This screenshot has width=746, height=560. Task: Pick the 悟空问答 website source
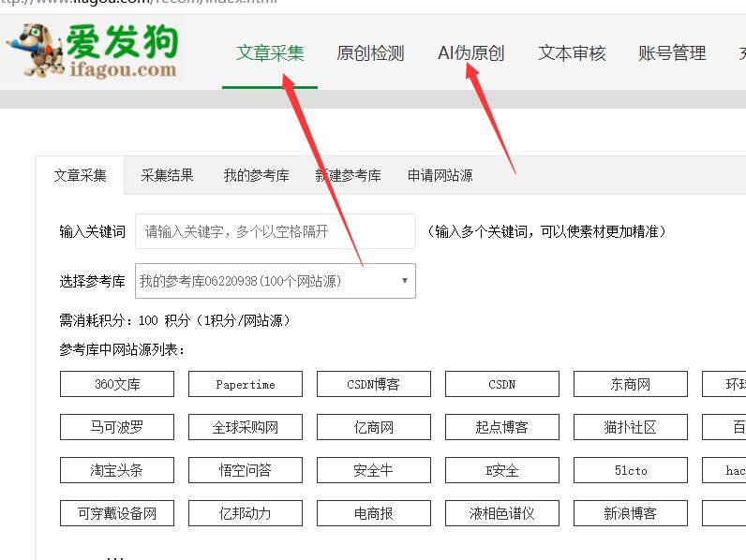246,470
